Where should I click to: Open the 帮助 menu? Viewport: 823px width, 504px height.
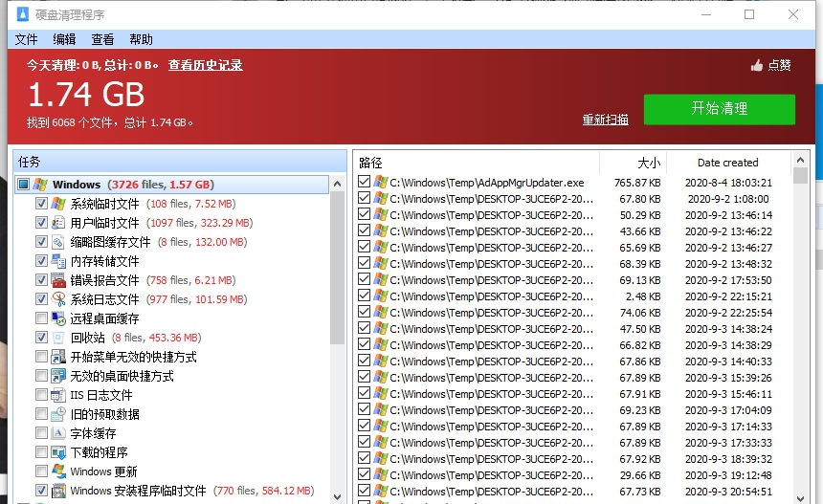point(141,39)
